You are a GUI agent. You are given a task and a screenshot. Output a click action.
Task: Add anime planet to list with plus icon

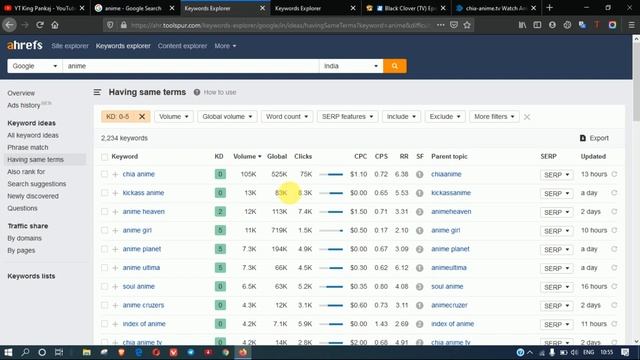(x=115, y=249)
